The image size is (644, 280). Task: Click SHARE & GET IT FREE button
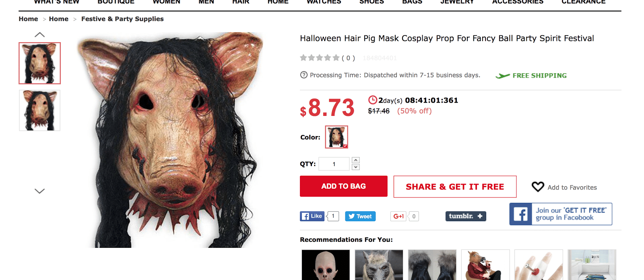[455, 187]
